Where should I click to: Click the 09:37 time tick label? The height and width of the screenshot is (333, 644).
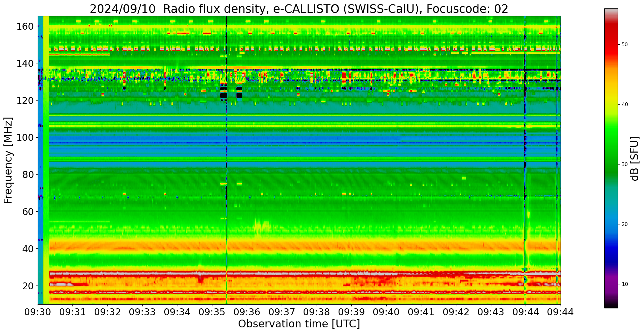282,312
